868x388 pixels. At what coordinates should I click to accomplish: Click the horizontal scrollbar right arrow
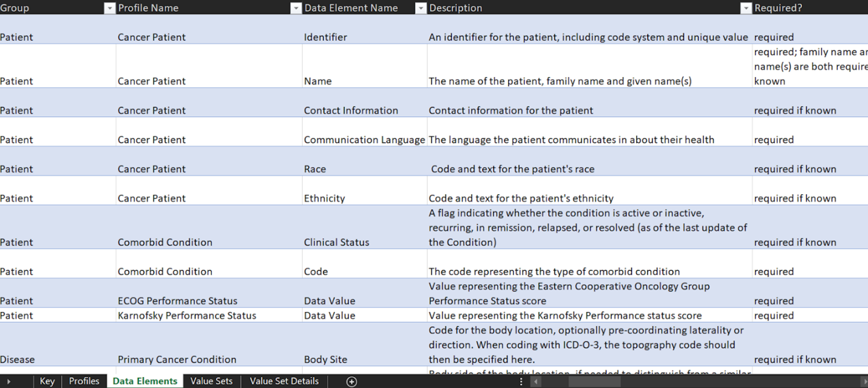864,381
